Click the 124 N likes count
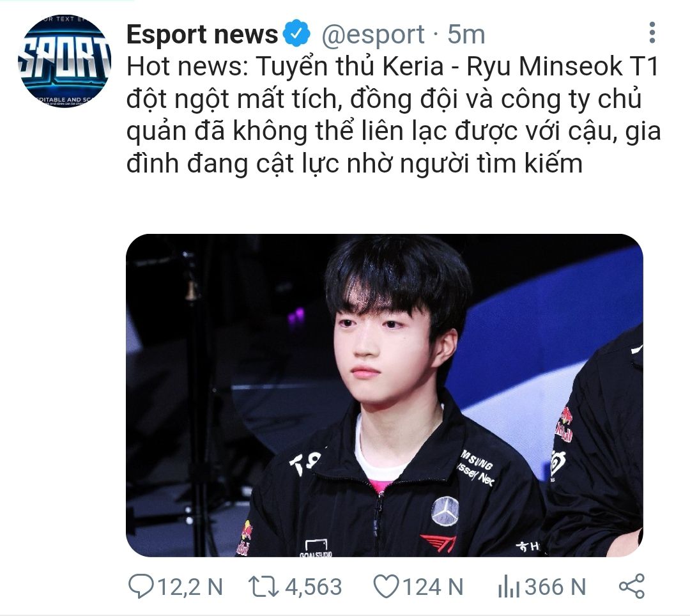 pos(433,587)
